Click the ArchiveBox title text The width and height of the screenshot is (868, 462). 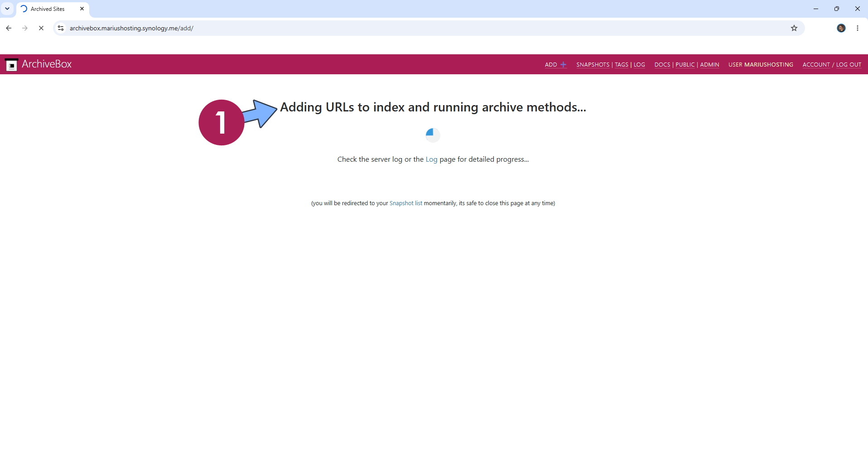(x=47, y=64)
